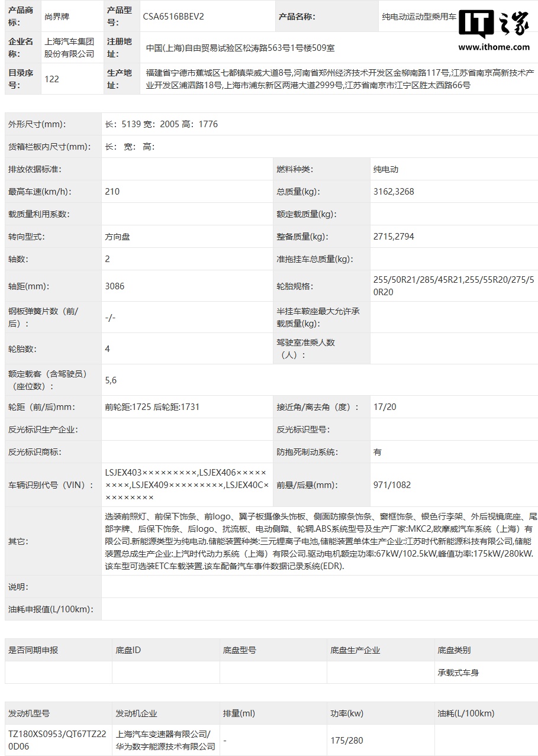Screen dimensions: 538x756
Task: Click tire count value 4
Action: [107, 349]
